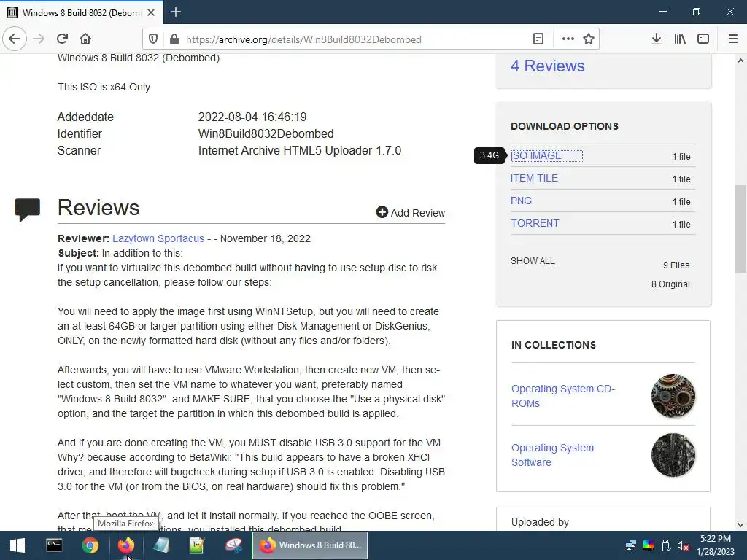Click the scrollbar up arrow
Screen dimensions: 747x560
[x=740, y=61]
